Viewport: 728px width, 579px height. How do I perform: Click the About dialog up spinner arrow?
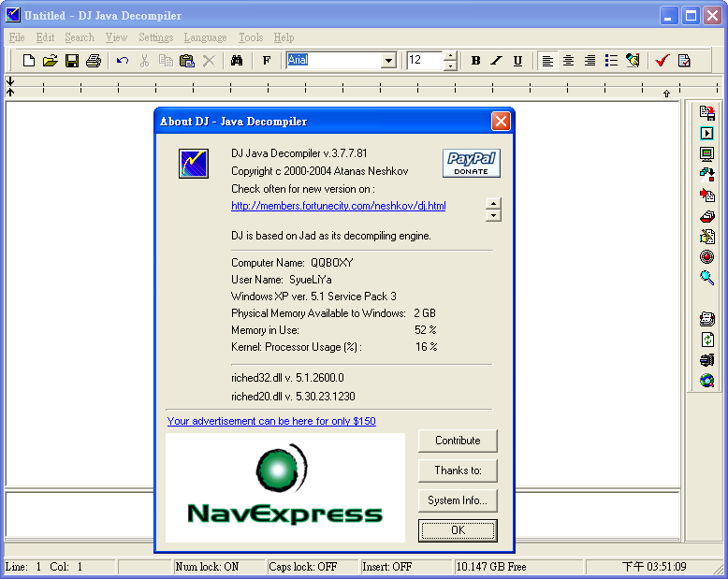coord(493,204)
